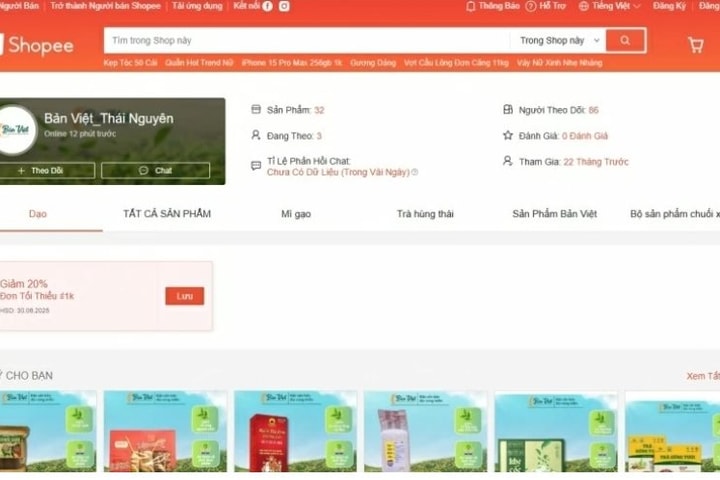
Task: Open the shopping cart
Action: pyautogui.click(x=696, y=45)
